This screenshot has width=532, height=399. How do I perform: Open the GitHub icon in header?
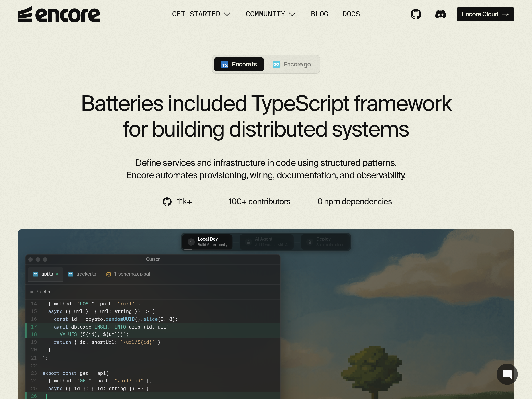pos(416,14)
